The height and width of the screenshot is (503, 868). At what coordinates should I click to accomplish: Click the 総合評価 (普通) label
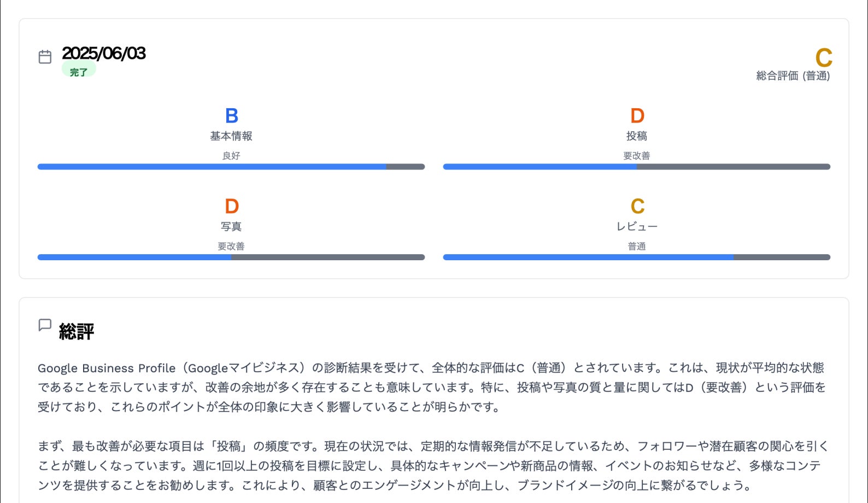793,76
